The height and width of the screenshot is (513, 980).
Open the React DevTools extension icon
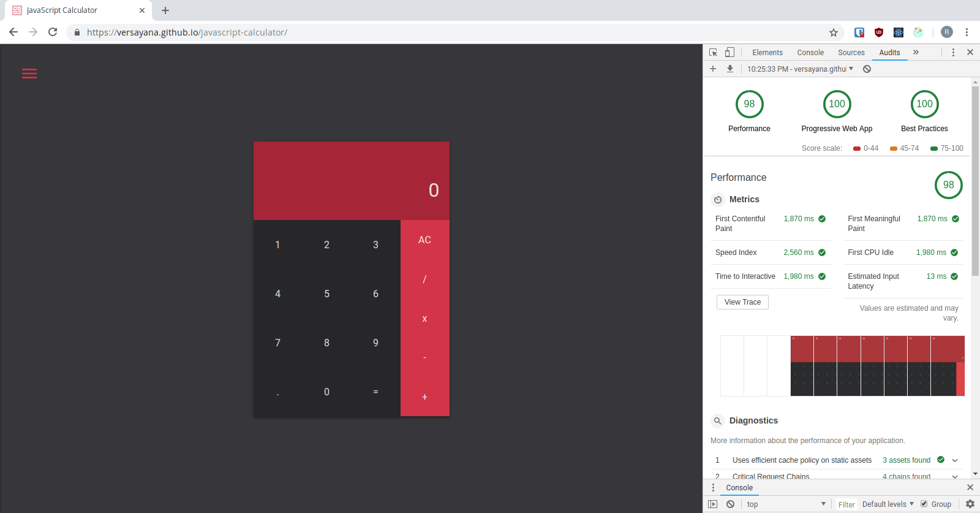pyautogui.click(x=899, y=32)
